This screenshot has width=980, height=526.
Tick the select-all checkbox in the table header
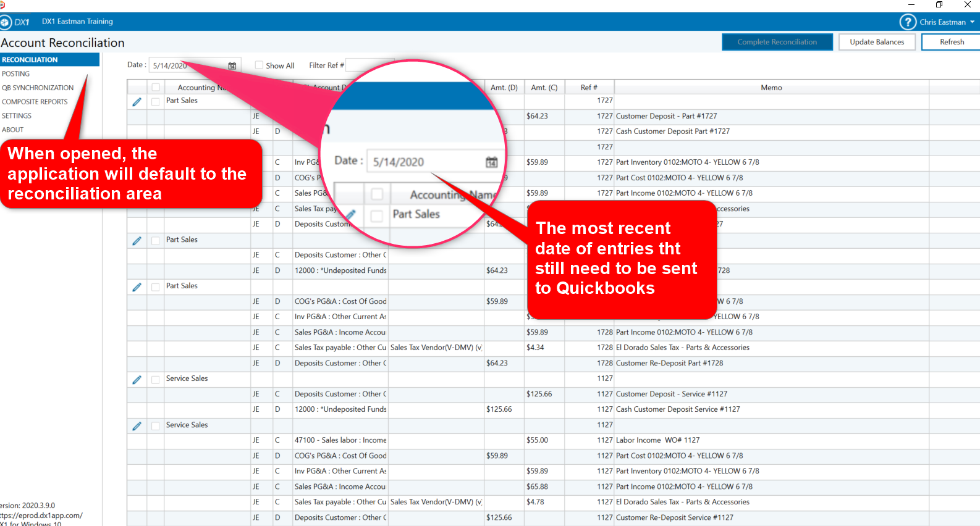coord(156,88)
